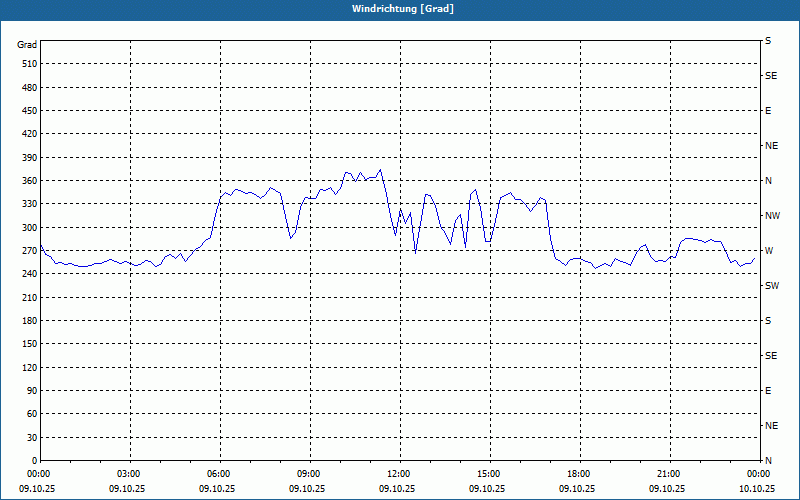The image size is (800, 500).
Task: Select the "E" compass label beside the 450 gridline
Action: pos(768,111)
